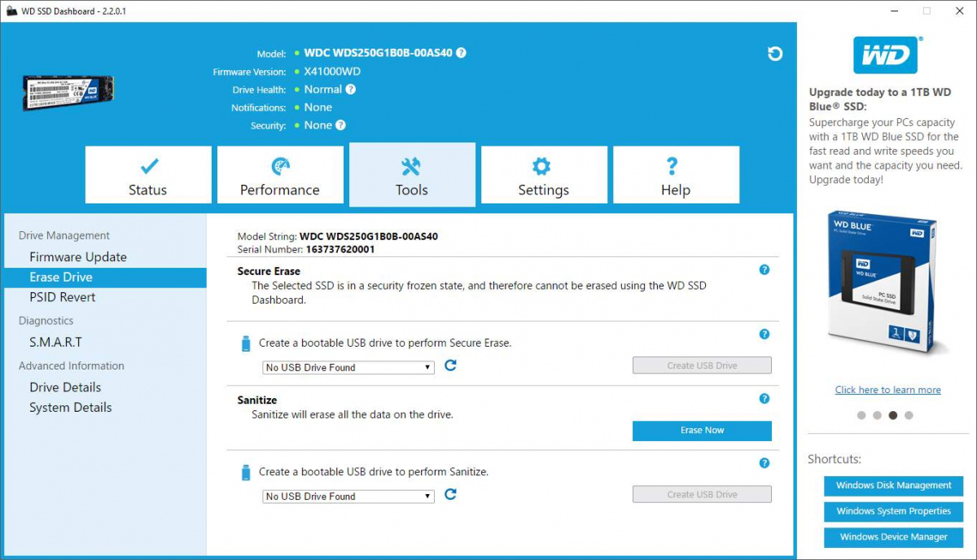This screenshot has height=560, width=977.
Task: Open help for Secure Erase USB creation
Action: 765,334
